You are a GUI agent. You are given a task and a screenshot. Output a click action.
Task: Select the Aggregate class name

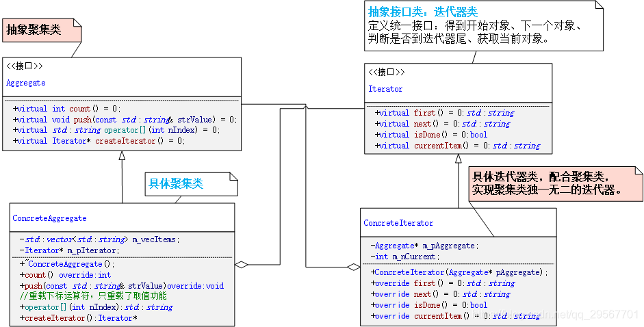[25, 83]
